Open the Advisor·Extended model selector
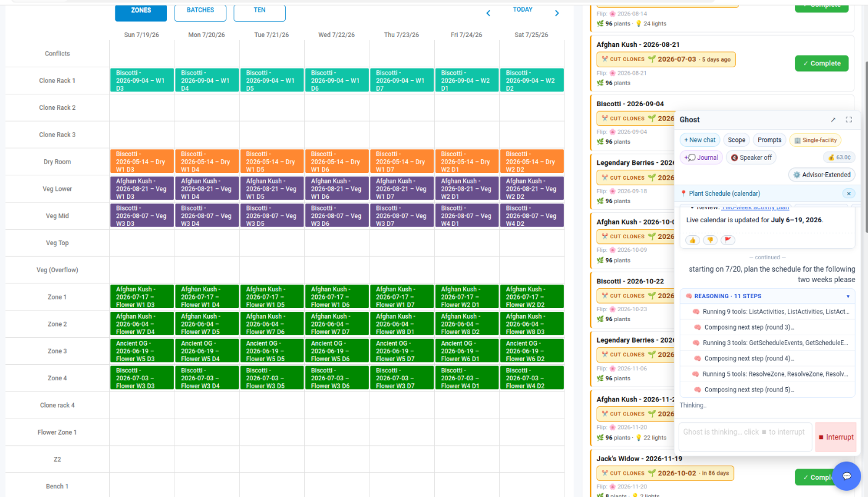Viewport: 868px width, 497px height. tap(822, 175)
